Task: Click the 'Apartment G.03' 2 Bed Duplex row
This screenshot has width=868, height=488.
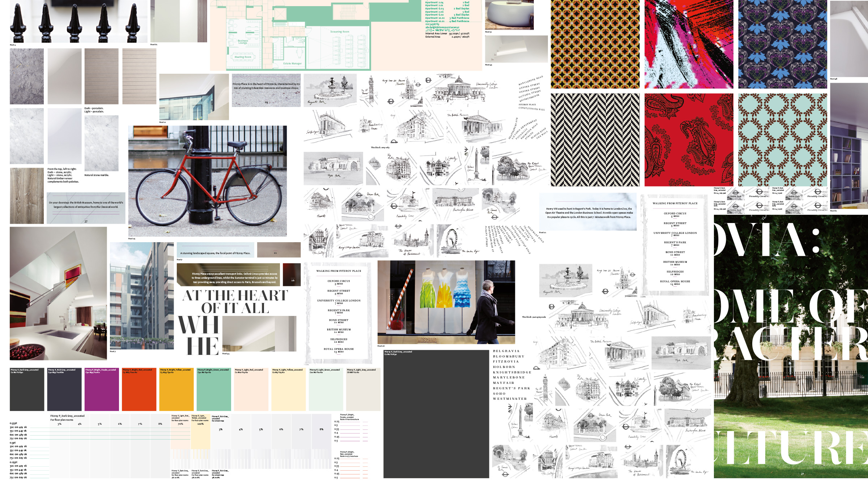Action: pos(447,9)
